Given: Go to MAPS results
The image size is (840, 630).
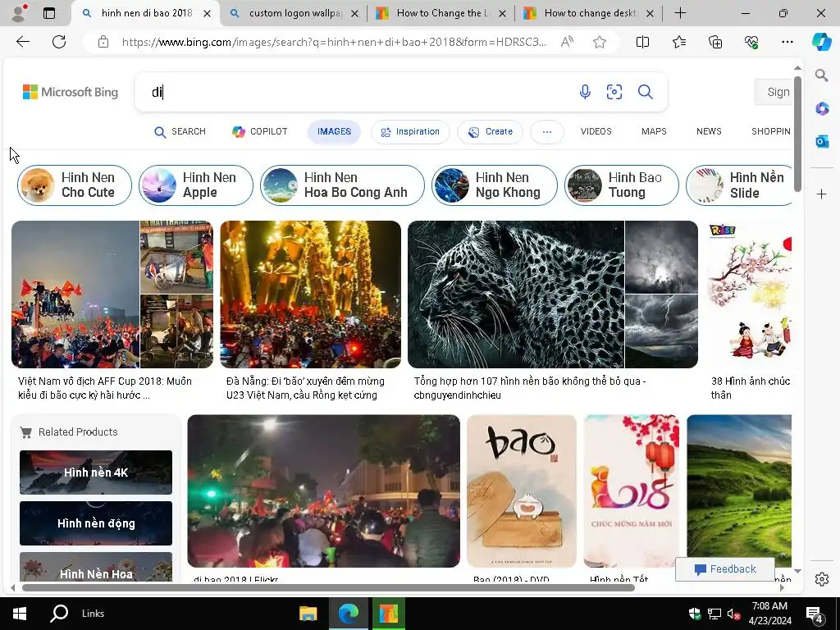Looking at the screenshot, I should (654, 132).
